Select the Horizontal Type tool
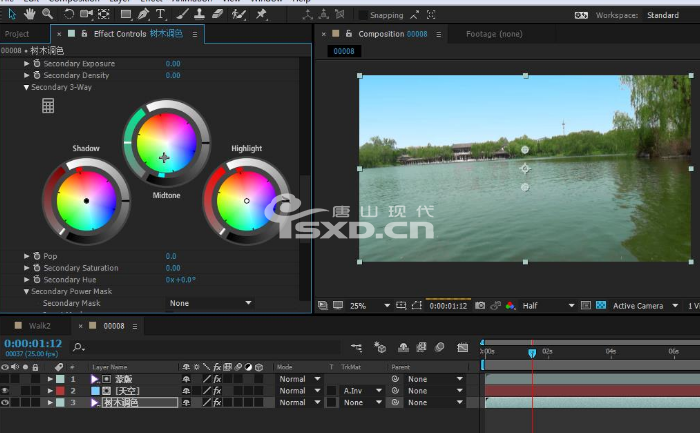The height and width of the screenshot is (433, 700). 160,15
